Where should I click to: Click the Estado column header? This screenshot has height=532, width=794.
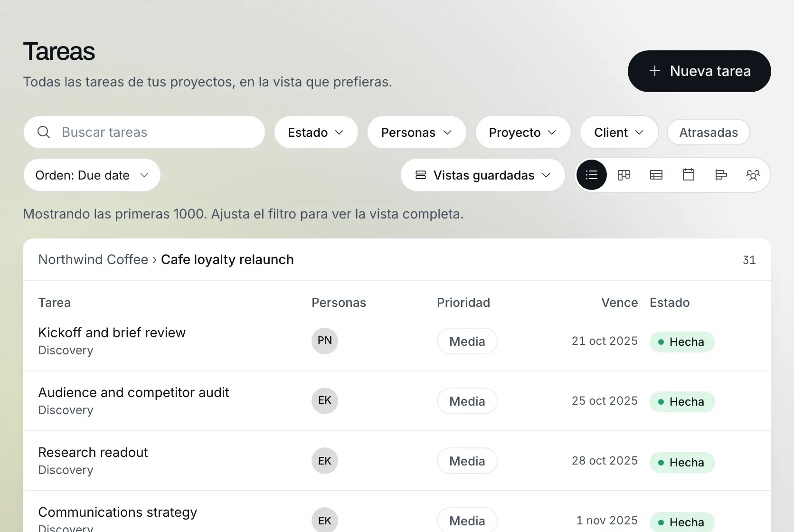(x=670, y=303)
